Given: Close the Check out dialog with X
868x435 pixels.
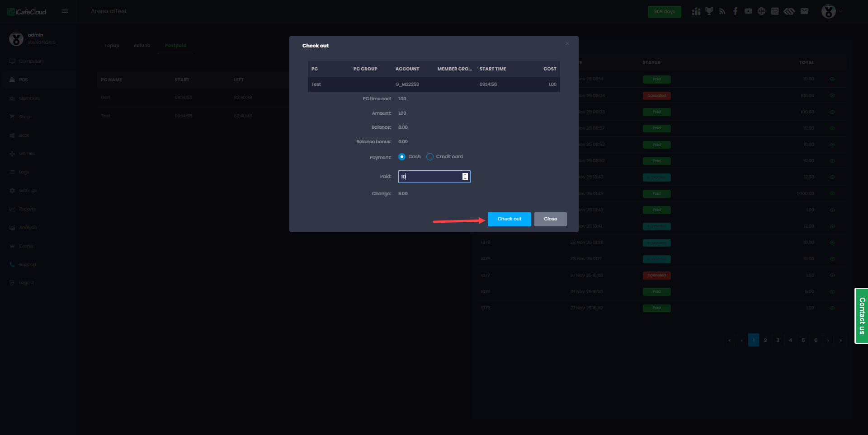Looking at the screenshot, I should (567, 43).
